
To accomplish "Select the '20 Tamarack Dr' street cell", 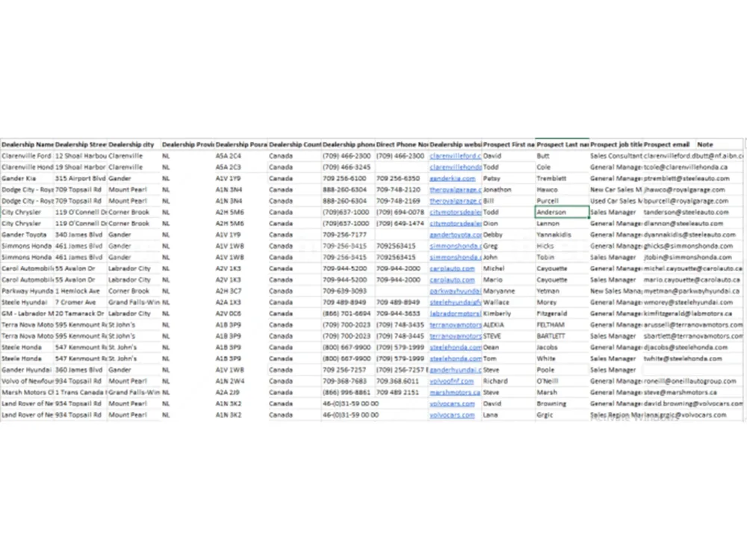I will (x=81, y=314).
